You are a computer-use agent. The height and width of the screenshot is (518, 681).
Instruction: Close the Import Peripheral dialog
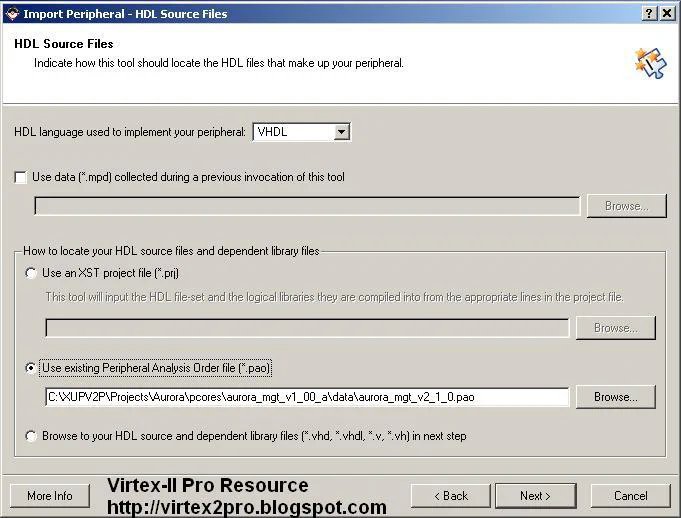click(667, 13)
